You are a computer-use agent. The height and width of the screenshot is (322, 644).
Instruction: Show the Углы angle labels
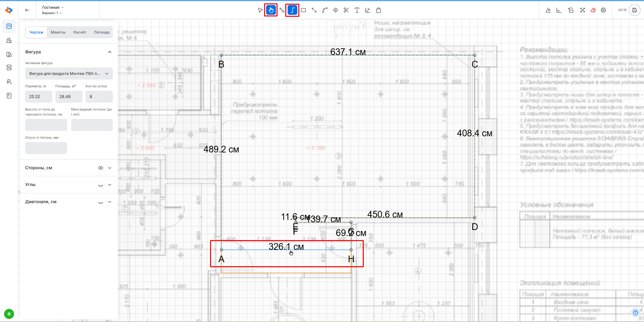(x=100, y=185)
